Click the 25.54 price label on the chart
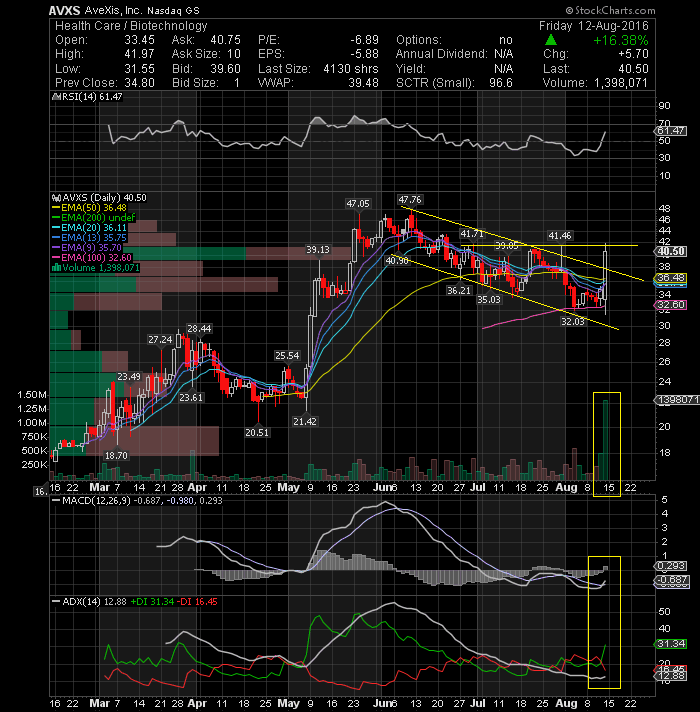 click(287, 356)
